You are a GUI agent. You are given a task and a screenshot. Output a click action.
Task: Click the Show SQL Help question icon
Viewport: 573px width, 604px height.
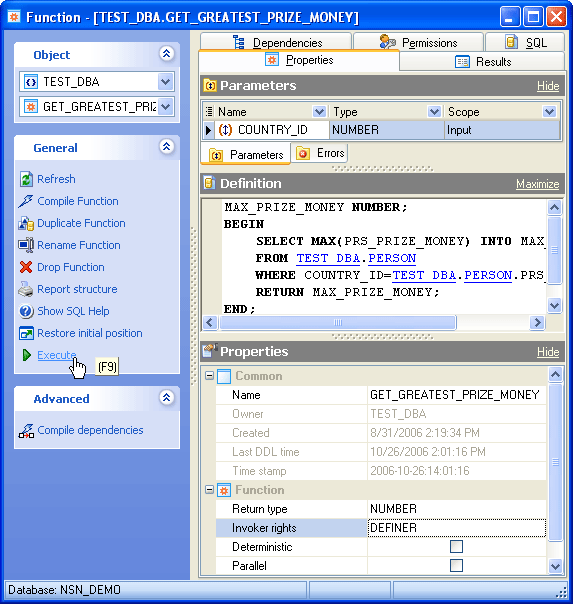26,311
